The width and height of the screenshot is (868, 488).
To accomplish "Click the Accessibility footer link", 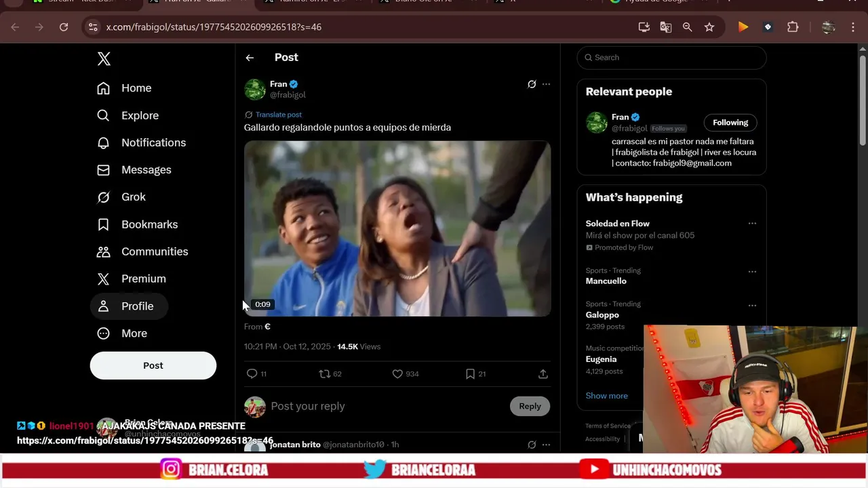I will 602,439.
